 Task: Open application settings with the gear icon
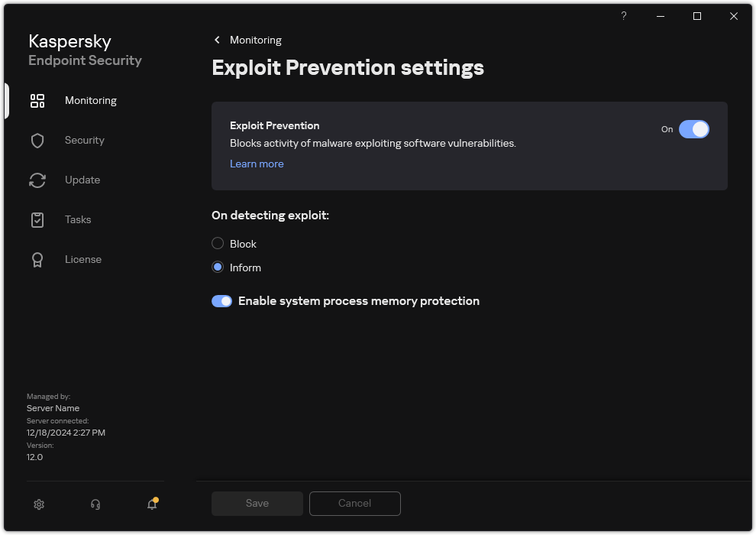(39, 504)
